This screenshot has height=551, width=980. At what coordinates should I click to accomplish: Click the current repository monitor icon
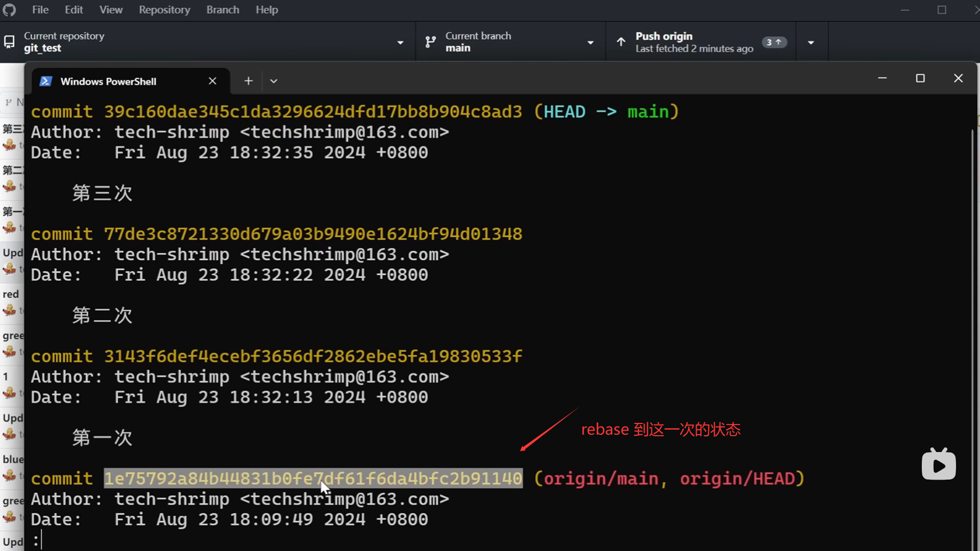pyautogui.click(x=9, y=42)
